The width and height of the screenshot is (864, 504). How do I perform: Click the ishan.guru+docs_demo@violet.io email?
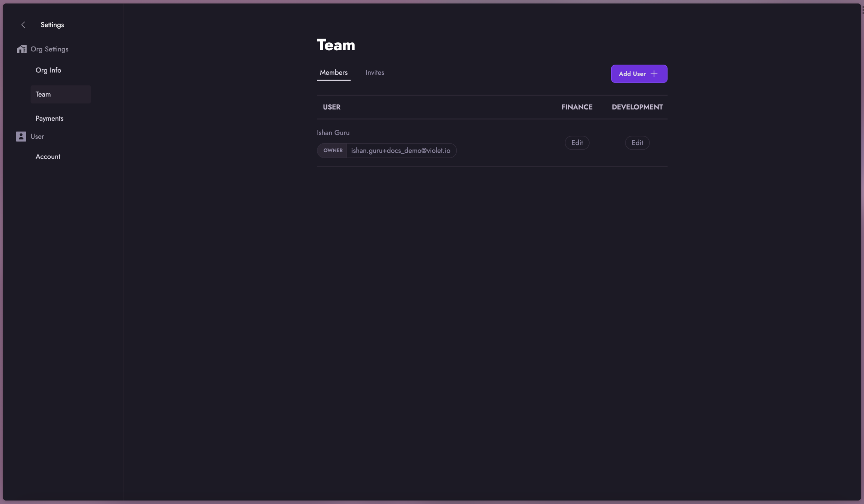[400, 150]
